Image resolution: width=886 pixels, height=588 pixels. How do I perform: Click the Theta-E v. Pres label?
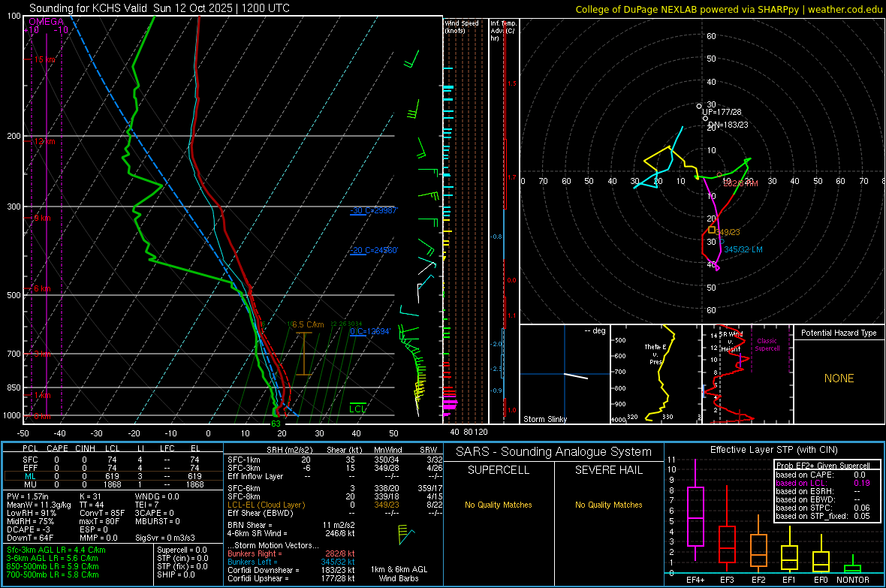point(655,354)
